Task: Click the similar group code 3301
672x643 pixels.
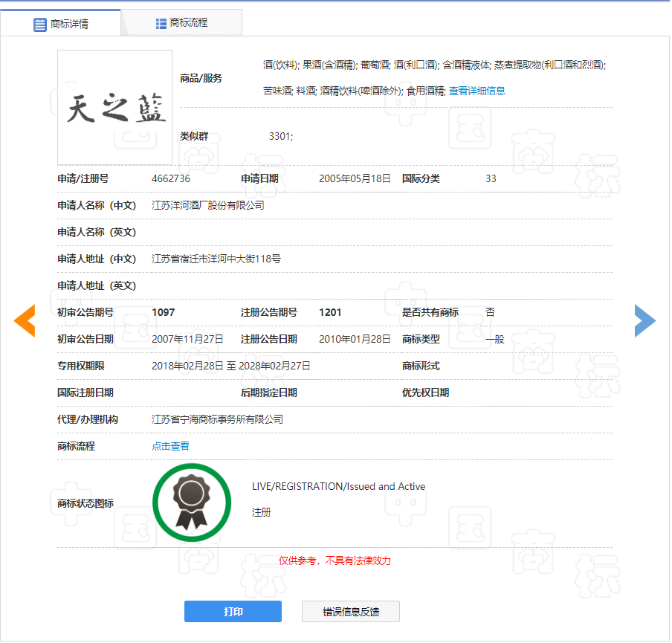Action: pyautogui.click(x=280, y=136)
